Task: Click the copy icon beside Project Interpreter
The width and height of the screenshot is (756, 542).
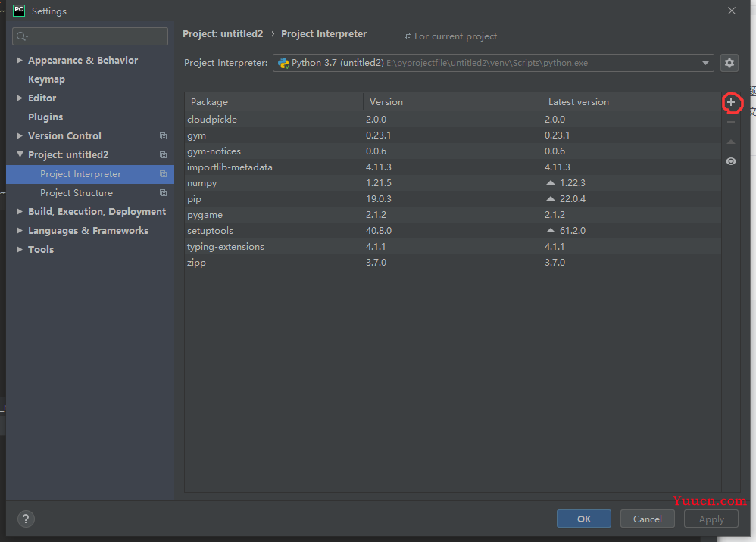Action: point(164,174)
